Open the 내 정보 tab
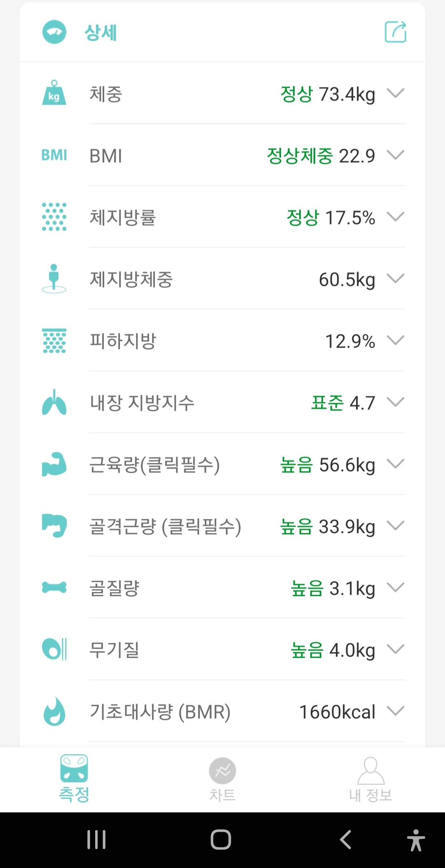This screenshot has height=868, width=445. 370,779
